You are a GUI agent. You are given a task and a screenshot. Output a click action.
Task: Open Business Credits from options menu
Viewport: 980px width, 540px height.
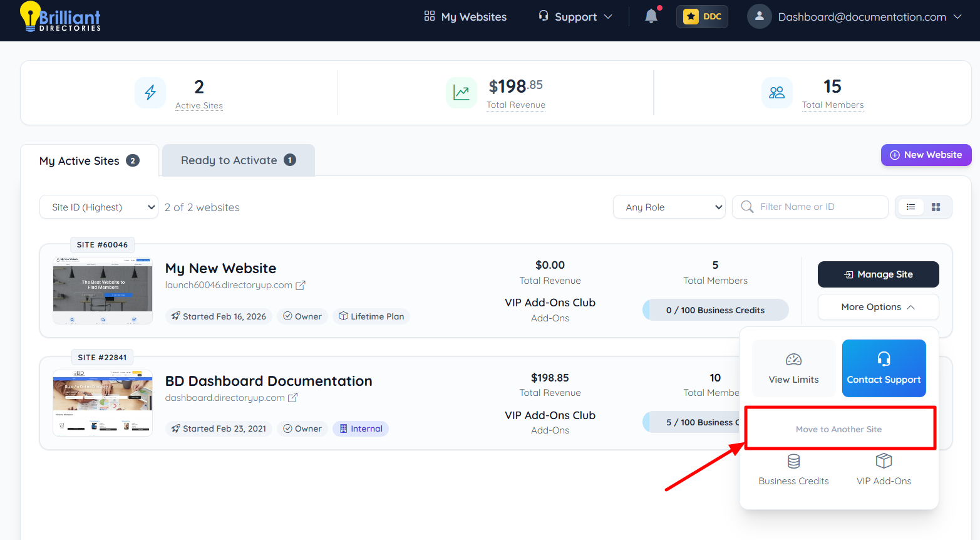click(x=793, y=470)
